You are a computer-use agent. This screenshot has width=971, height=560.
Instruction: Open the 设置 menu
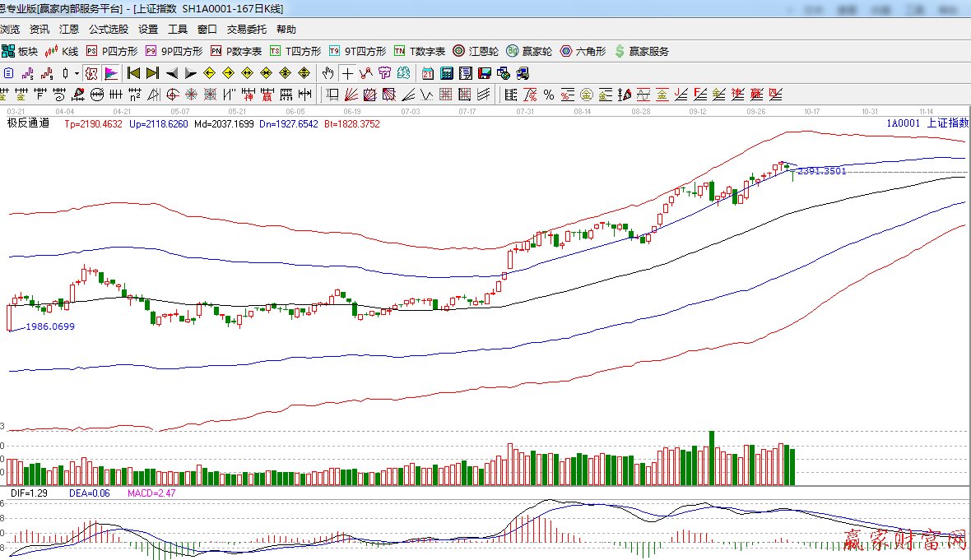click(x=148, y=29)
